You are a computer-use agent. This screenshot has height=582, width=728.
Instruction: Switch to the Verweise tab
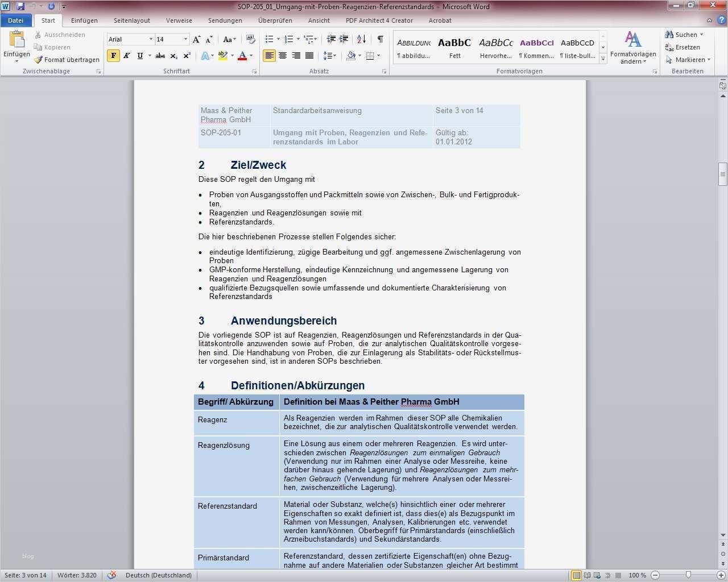179,20
